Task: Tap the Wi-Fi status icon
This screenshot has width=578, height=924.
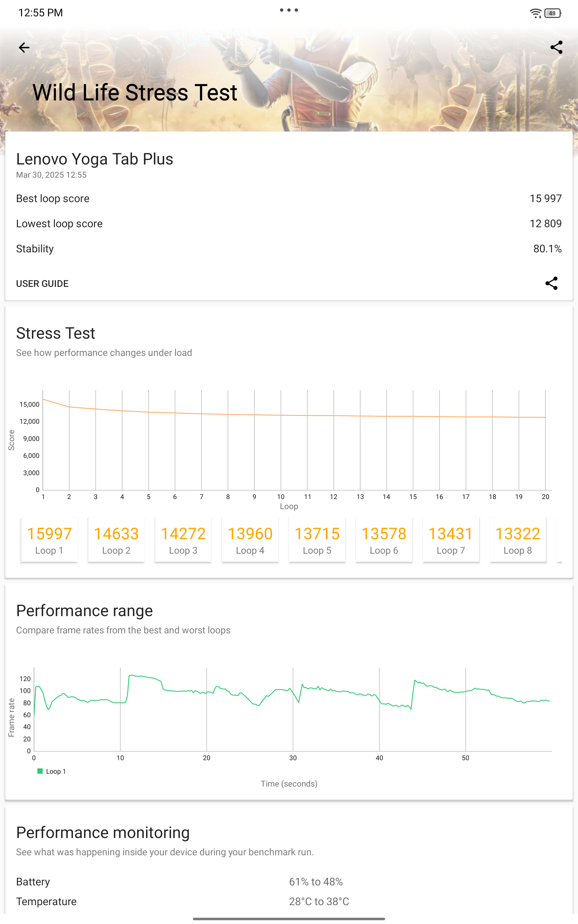Action: pyautogui.click(x=535, y=13)
